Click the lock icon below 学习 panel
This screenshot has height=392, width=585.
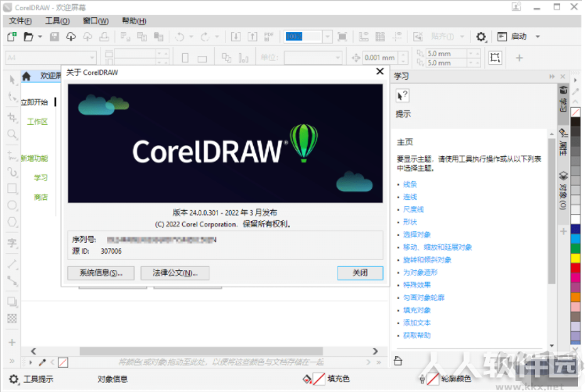pos(398,361)
